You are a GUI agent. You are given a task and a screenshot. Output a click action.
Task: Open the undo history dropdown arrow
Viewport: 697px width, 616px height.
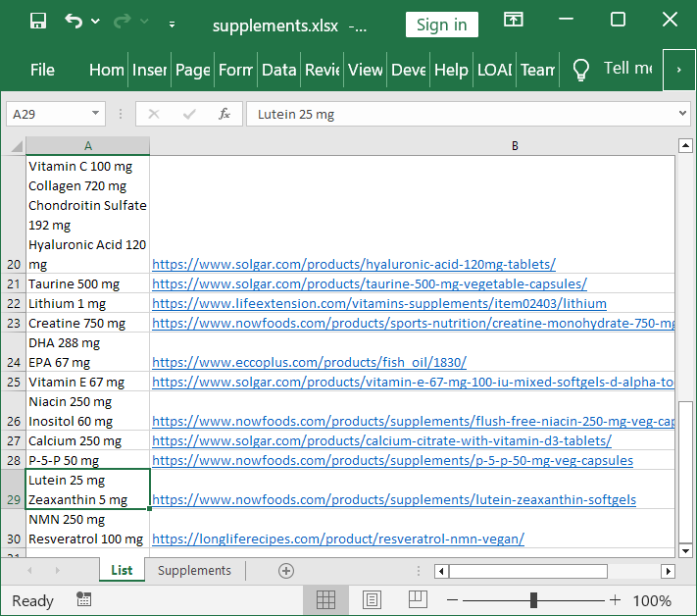95,21
